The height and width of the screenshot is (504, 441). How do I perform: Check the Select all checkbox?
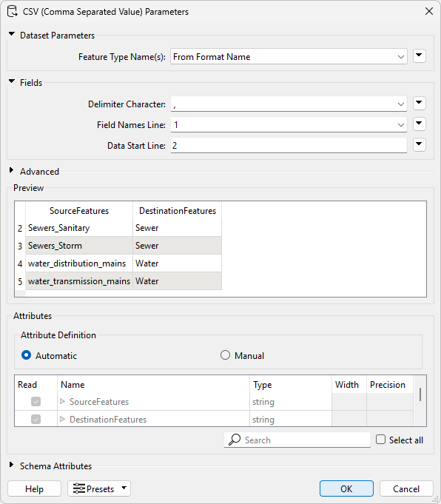(380, 440)
